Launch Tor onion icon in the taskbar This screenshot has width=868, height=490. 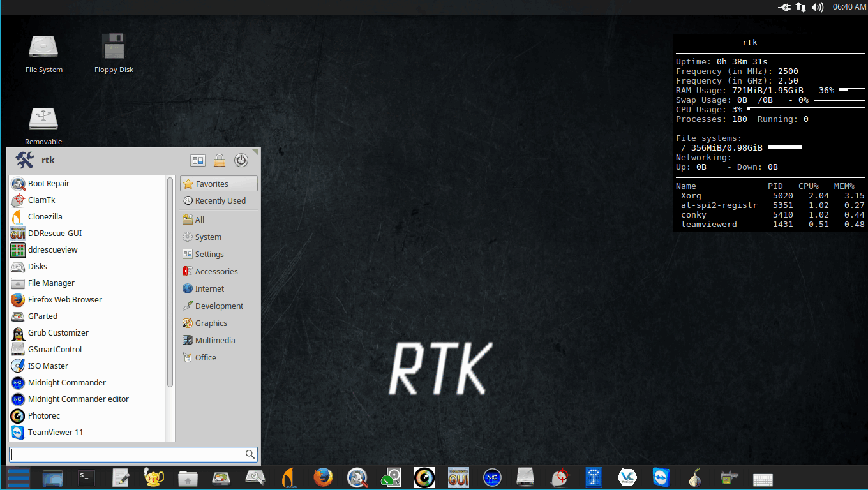coord(695,478)
